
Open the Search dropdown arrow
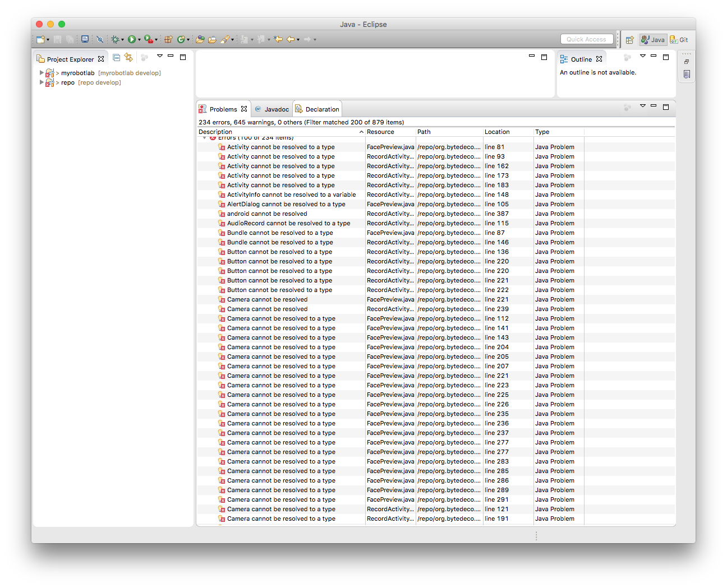(232, 40)
